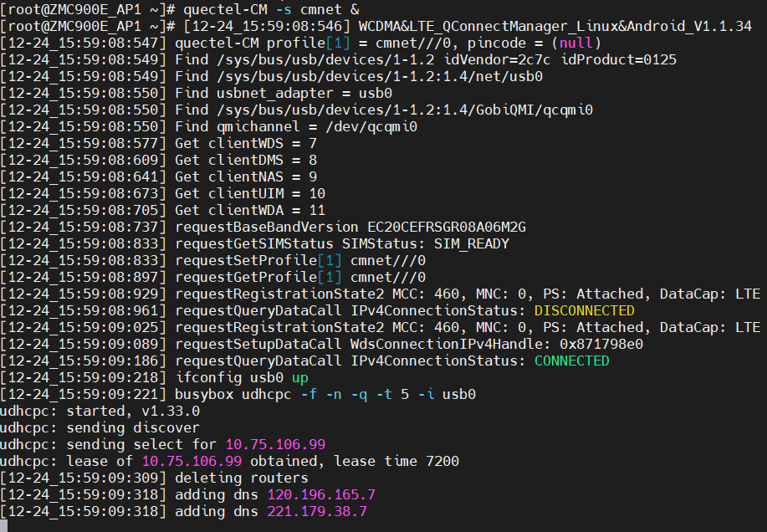767x532 pixels.
Task: Click the "deleting routers" message
Action: coord(242,478)
